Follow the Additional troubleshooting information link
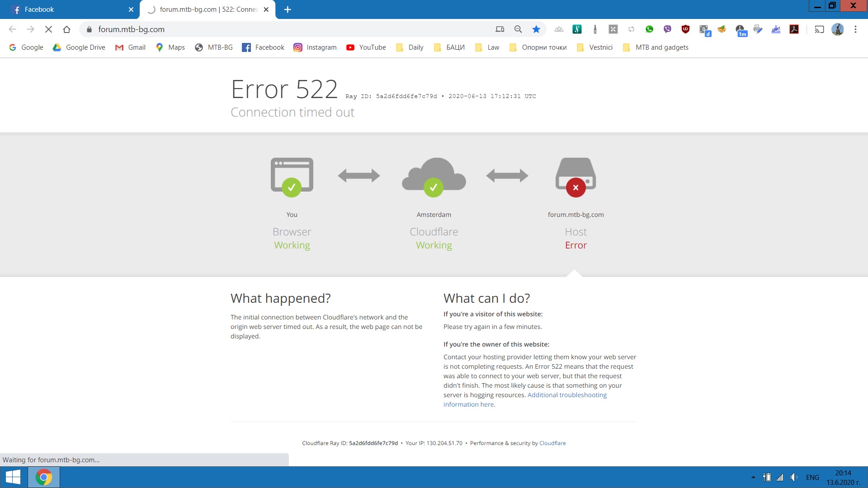 click(525, 399)
